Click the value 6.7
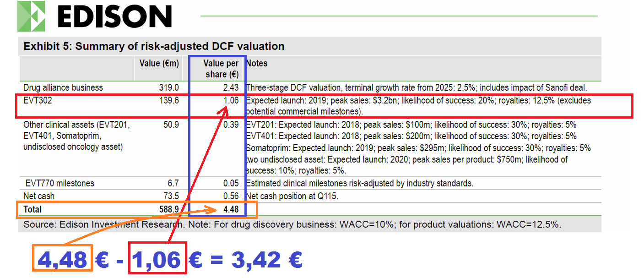 coord(173,183)
